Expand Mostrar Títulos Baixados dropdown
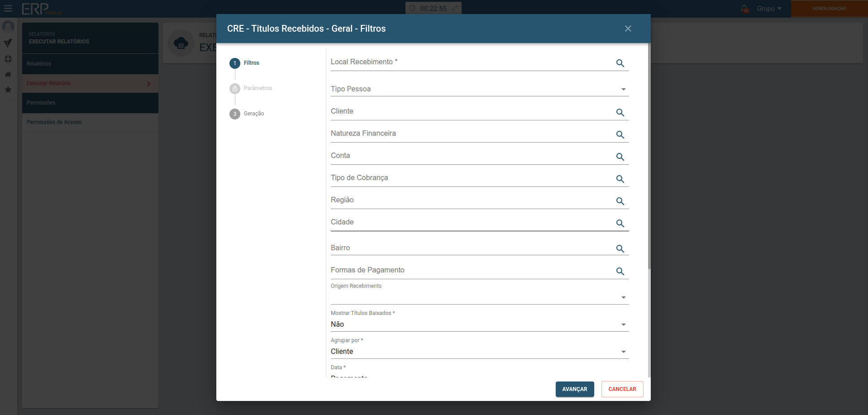Viewport: 868px width, 415px height. click(x=623, y=325)
